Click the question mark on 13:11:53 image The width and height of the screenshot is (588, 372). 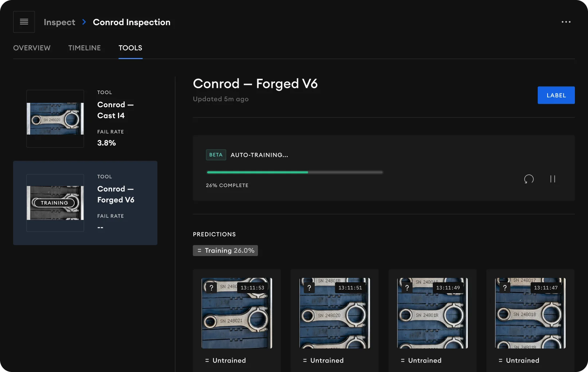pos(211,288)
